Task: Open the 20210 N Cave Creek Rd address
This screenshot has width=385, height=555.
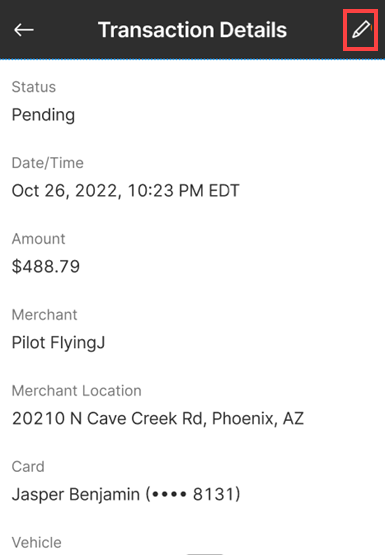Action: tap(158, 418)
